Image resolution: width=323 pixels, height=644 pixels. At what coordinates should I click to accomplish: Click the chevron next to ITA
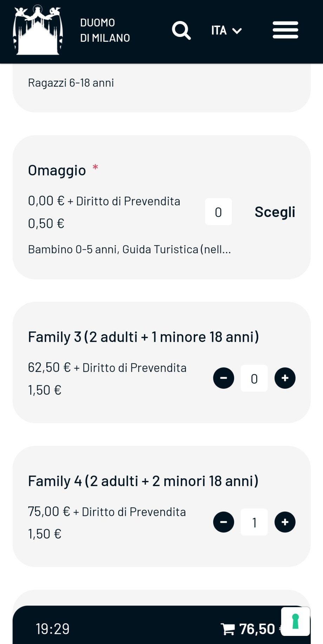click(237, 31)
